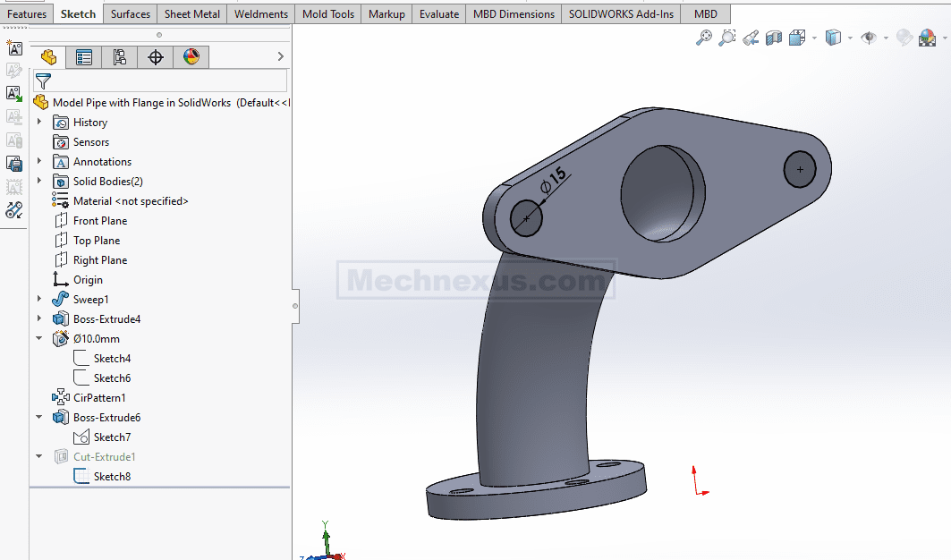The image size is (951, 560).
Task: Select the root part Model Pipe with Flange
Action: point(141,103)
